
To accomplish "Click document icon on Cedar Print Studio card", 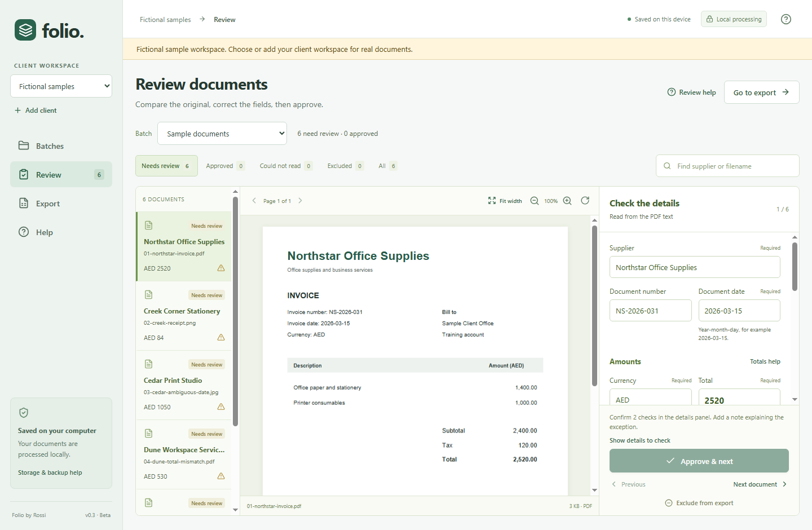I will click(x=149, y=364).
